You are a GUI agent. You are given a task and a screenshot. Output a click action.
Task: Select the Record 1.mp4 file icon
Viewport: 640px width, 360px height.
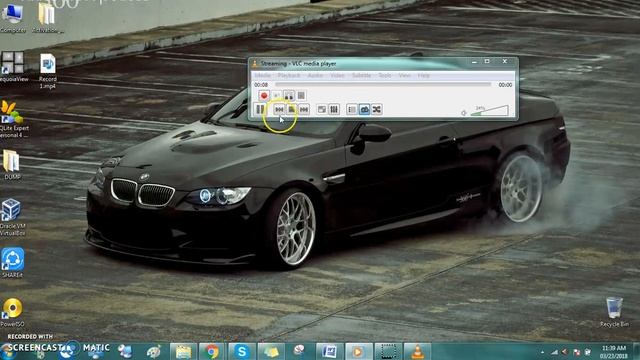pos(48,71)
